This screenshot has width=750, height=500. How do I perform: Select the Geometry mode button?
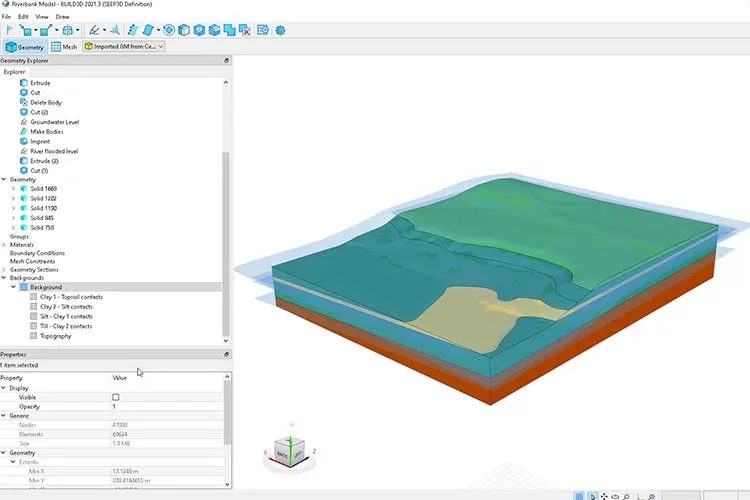point(25,47)
